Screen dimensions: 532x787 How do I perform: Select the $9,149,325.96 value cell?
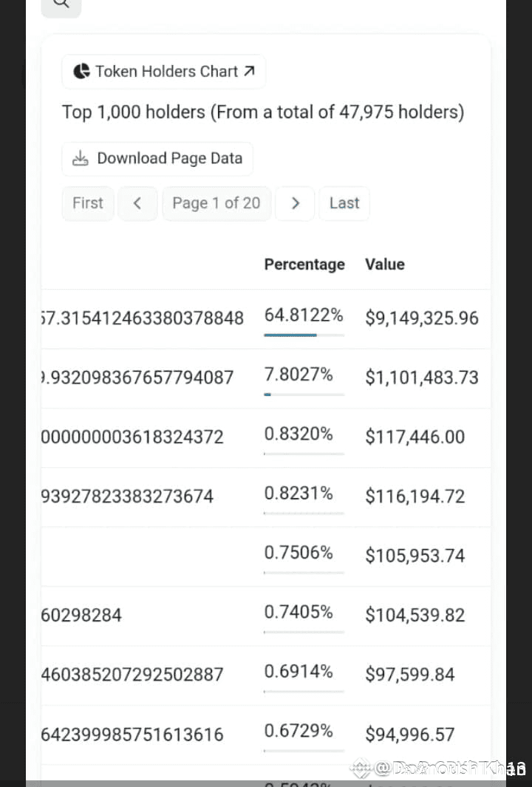[x=422, y=318]
